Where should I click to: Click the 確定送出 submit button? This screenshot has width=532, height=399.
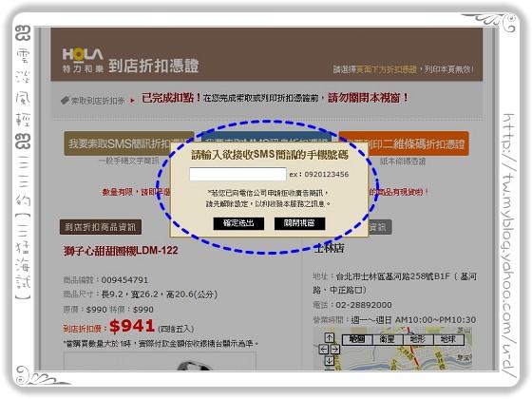point(238,223)
